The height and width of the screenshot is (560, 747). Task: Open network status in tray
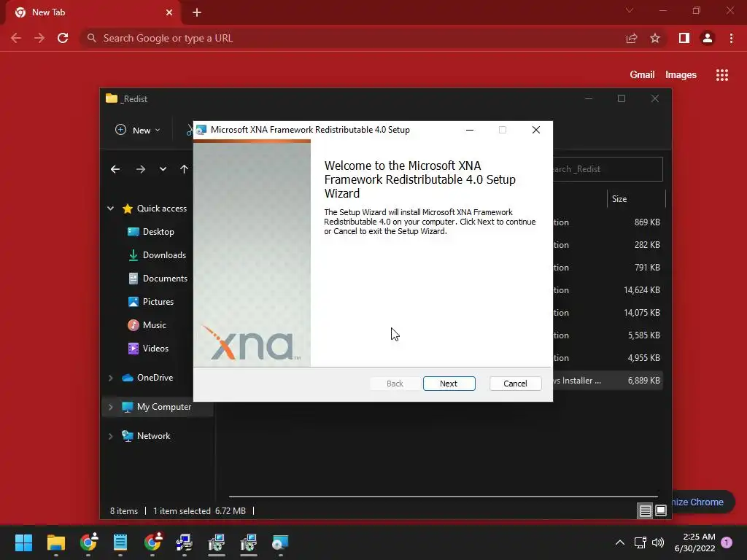(x=640, y=542)
